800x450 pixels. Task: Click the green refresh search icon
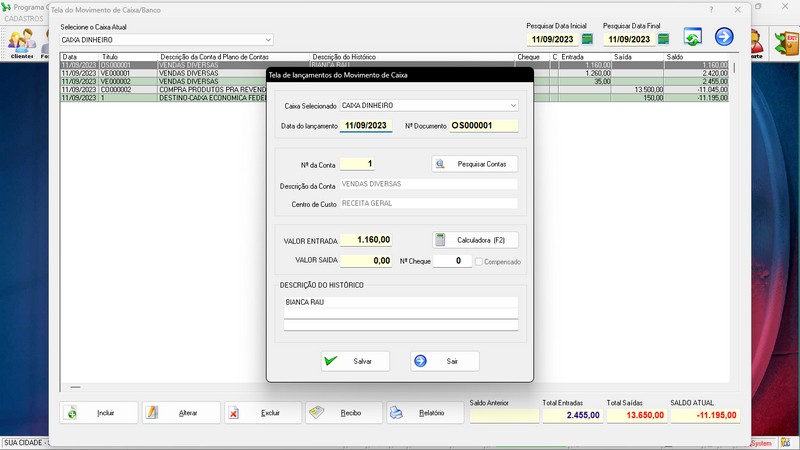click(x=692, y=37)
